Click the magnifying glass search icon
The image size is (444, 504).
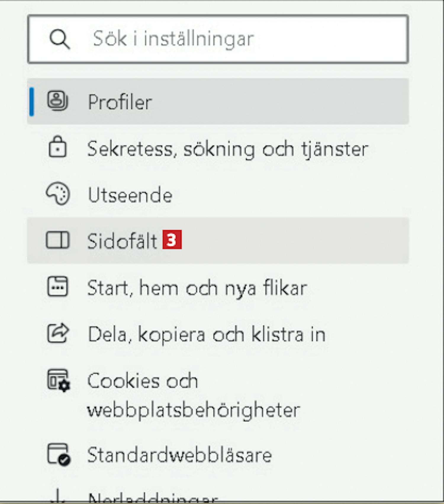(x=59, y=39)
